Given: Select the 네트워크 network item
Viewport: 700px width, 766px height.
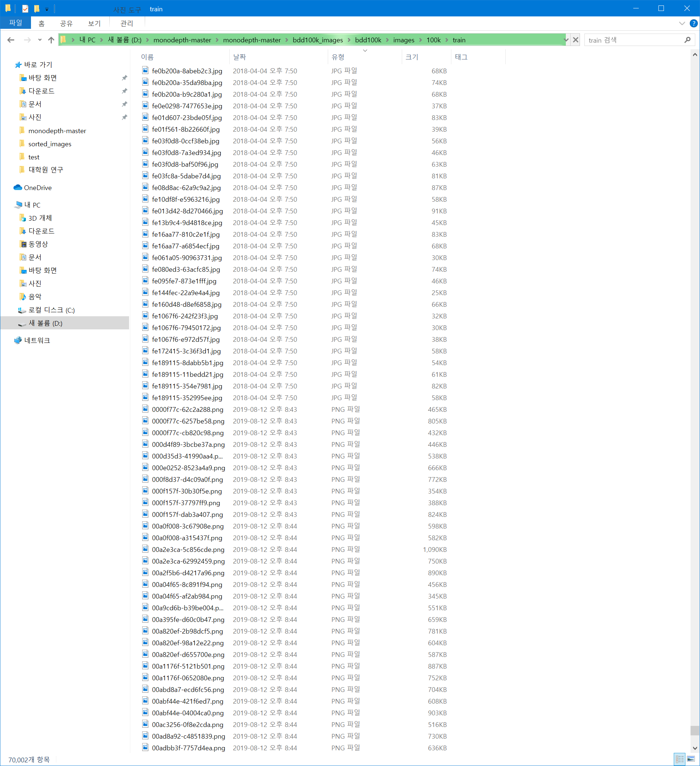Looking at the screenshot, I should 37,340.
